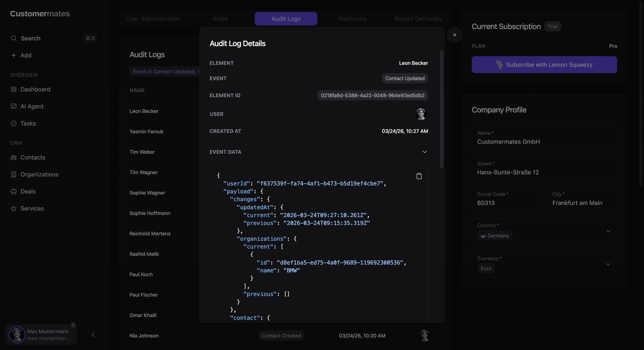The width and height of the screenshot is (644, 350).
Task: Collapse the Event Data section
Action: pos(424,152)
